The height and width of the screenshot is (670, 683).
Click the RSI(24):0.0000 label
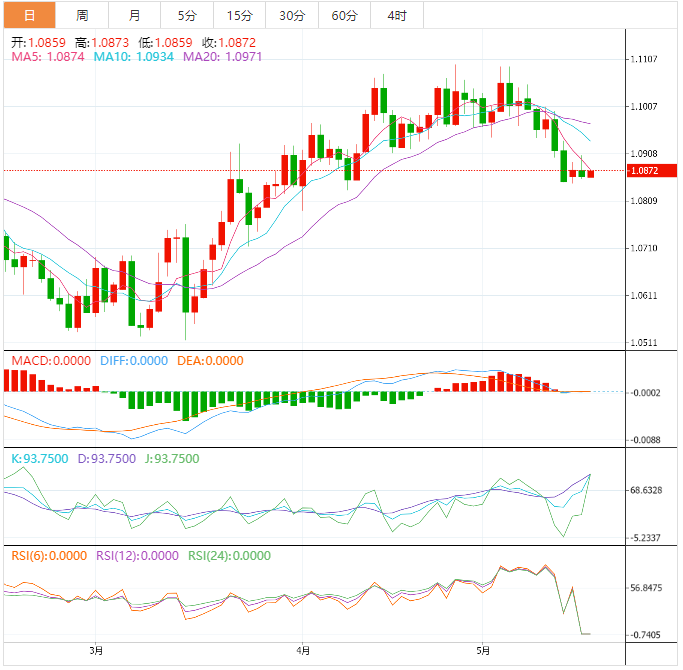tap(230, 557)
